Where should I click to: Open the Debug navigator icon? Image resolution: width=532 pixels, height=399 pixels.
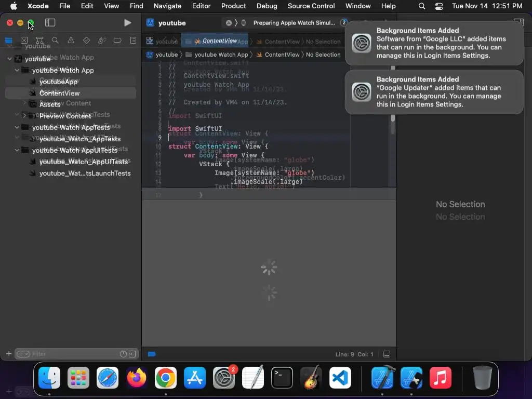(102, 41)
